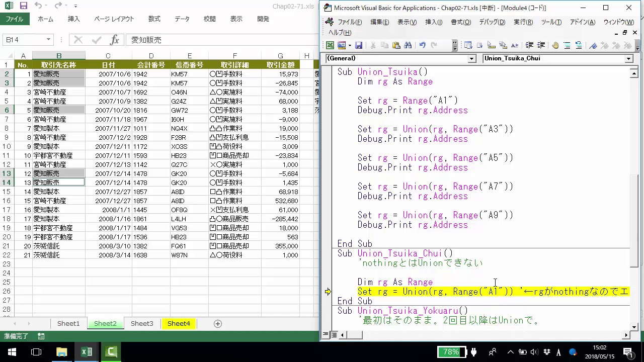
Task: Click the Indent icon in VBA toolbar
Action: click(x=530, y=45)
